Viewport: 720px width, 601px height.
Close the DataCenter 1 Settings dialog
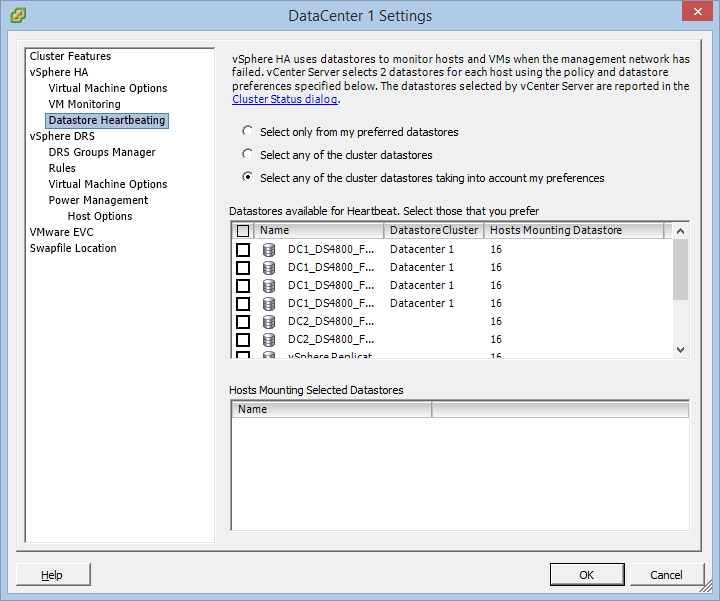coord(697,11)
